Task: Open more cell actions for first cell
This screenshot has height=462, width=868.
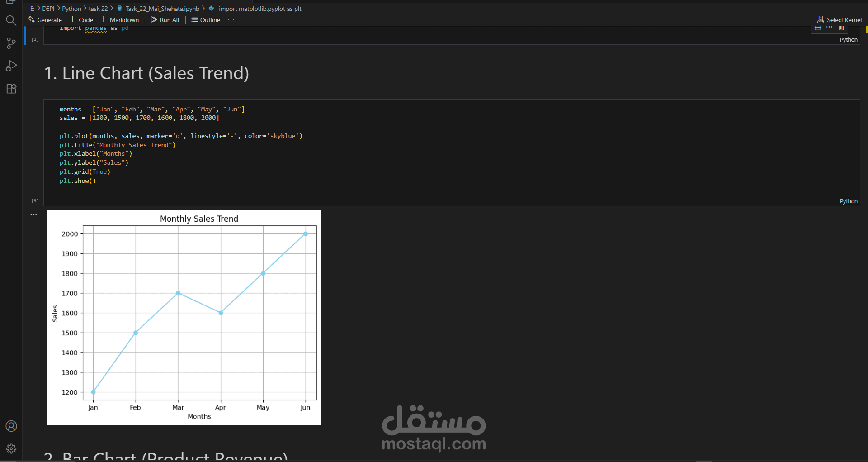Action: click(829, 28)
